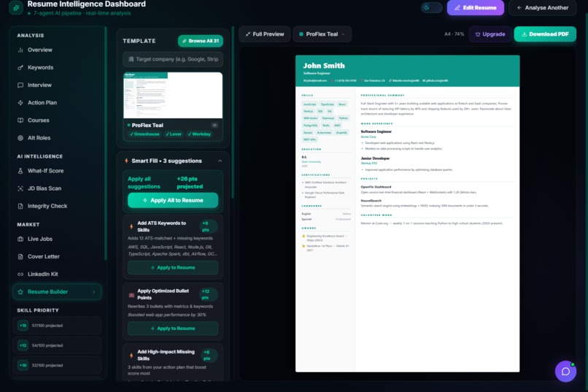
Task: Click the Greenhouse ATS tag
Action: coord(144,134)
